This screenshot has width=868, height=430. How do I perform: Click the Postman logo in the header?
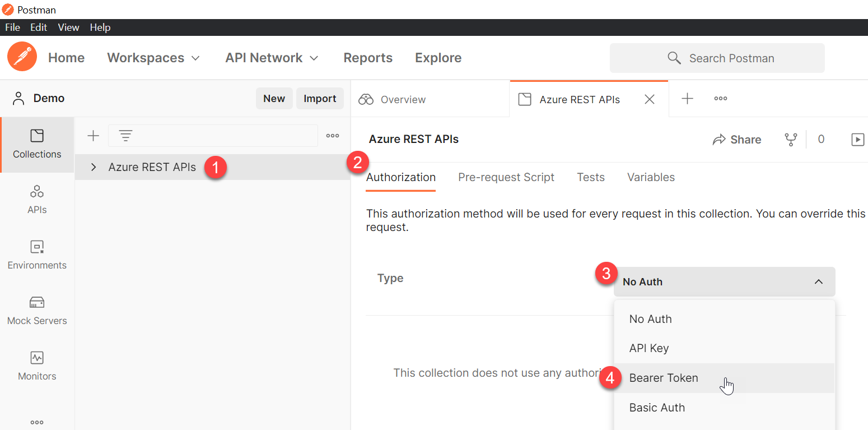(x=22, y=57)
